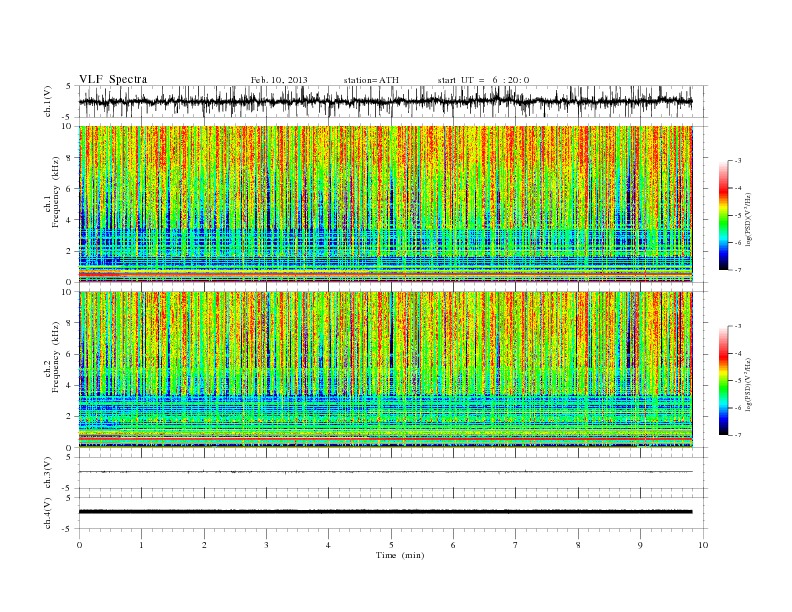Click the "VLF Spectra" title text
The height and width of the screenshot is (612, 792).
113,79
